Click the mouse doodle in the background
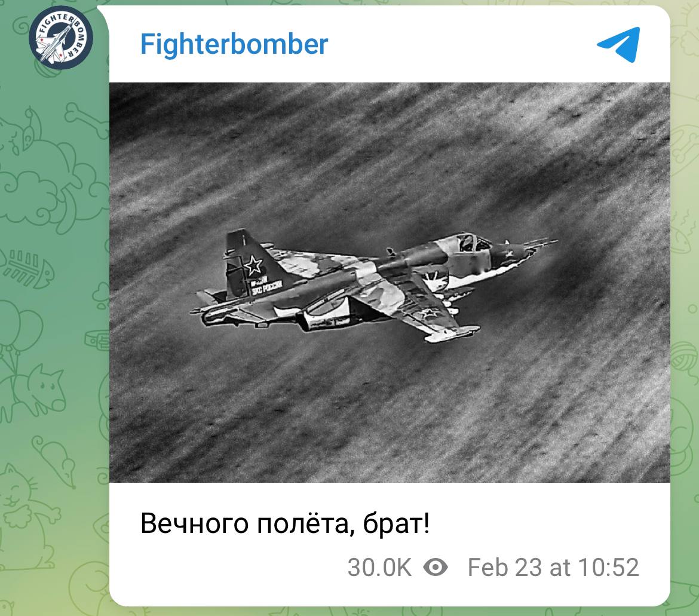This screenshot has height=616, width=699. pyautogui.click(x=54, y=460)
